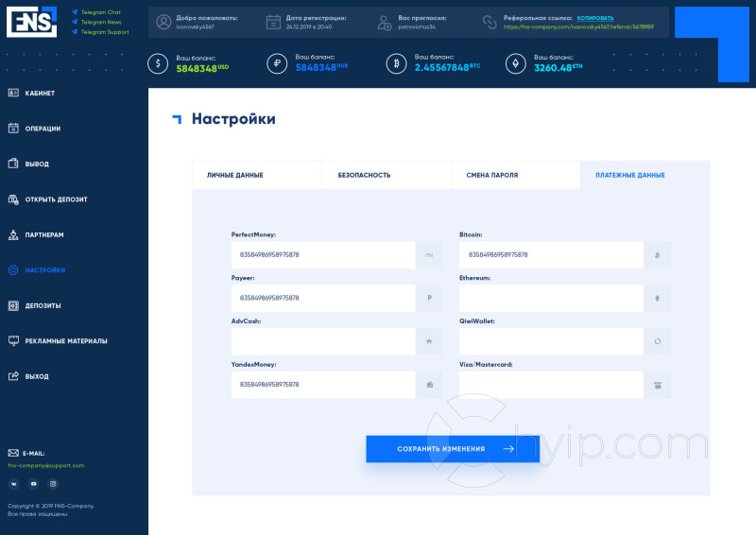Open Telegram News link
Viewport: 756px width, 535px height.
pyautogui.click(x=101, y=22)
